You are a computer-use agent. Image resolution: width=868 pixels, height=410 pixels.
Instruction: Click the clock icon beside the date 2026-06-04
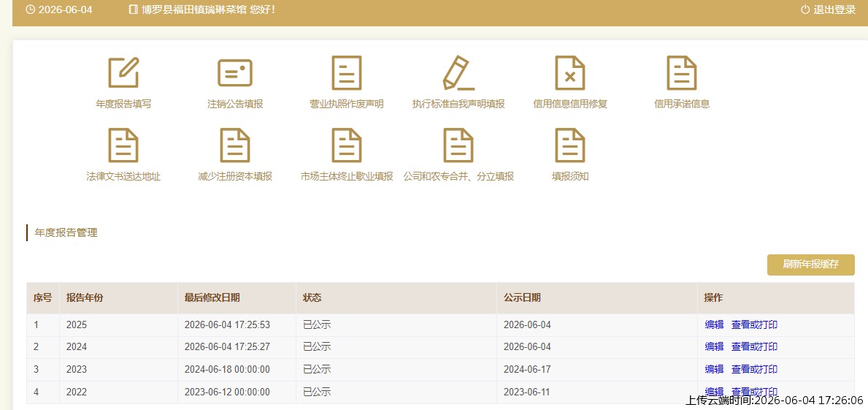31,10
